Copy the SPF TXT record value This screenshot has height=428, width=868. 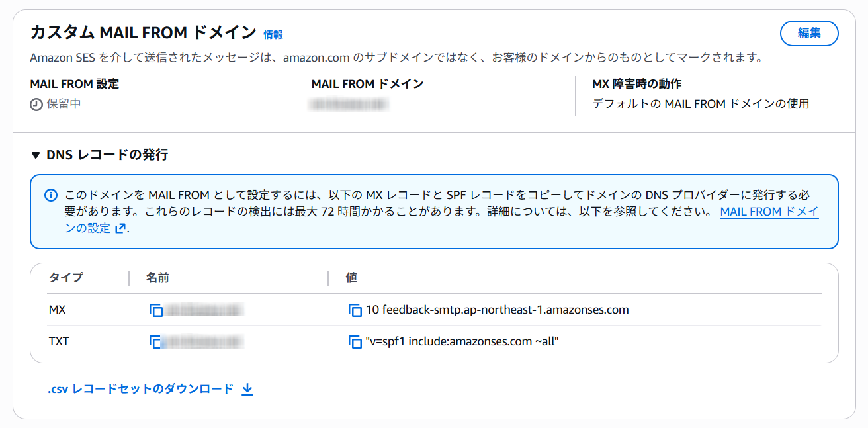pyautogui.click(x=355, y=342)
